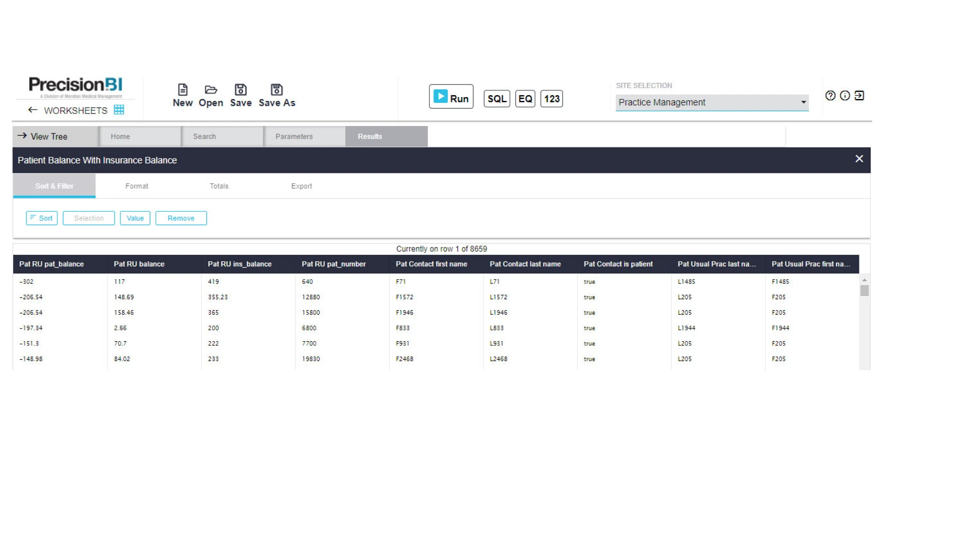
Task: Click the results table vertical scrollbar
Action: point(864,291)
